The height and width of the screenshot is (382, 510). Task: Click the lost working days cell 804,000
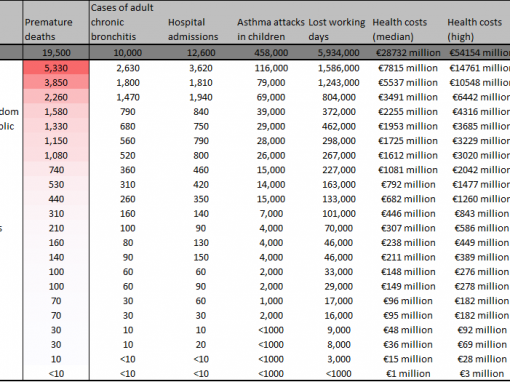click(x=339, y=97)
